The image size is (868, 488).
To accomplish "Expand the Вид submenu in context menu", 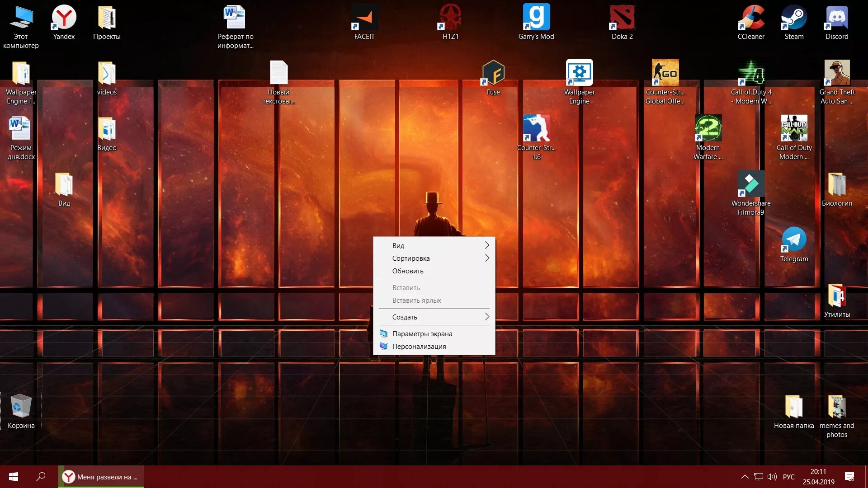I will pyautogui.click(x=434, y=245).
